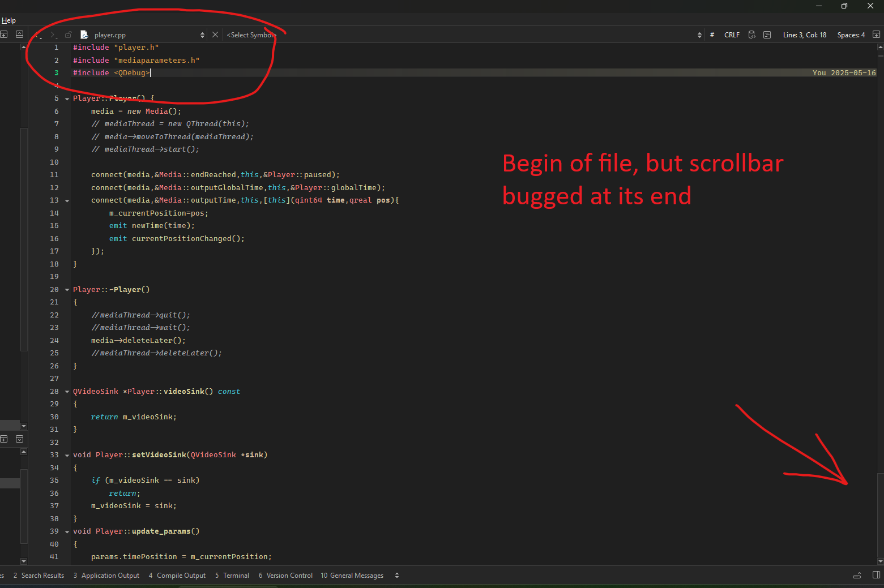Click on 'mediaparameters.h' include text
Viewport: 884px width, 588px height.
(x=156, y=61)
